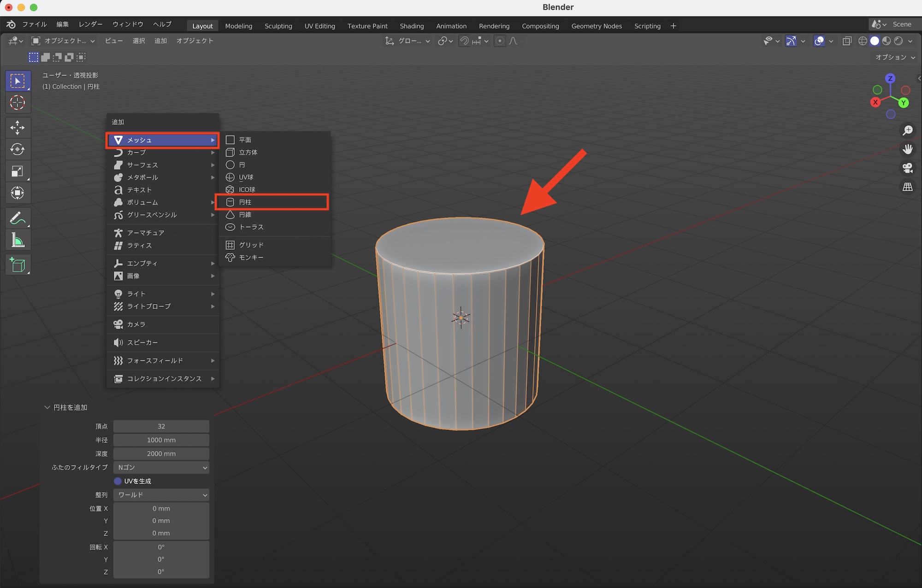Open the オプション button at top right
The image size is (922, 588).
894,57
